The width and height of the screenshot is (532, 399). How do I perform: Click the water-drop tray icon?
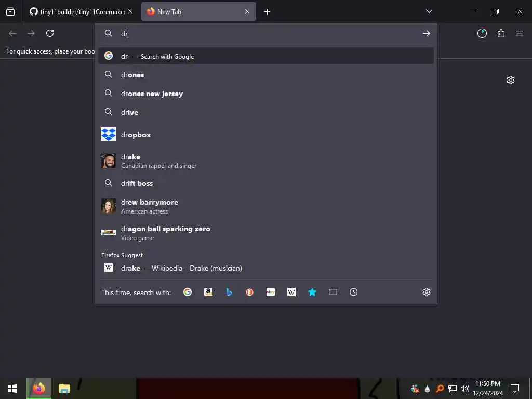[427, 389]
